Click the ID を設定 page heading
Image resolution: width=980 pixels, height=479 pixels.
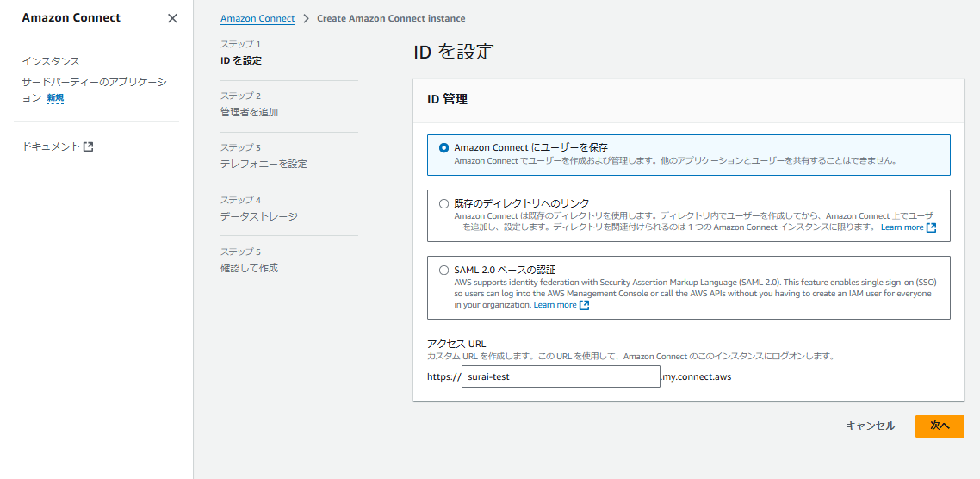coord(454,52)
